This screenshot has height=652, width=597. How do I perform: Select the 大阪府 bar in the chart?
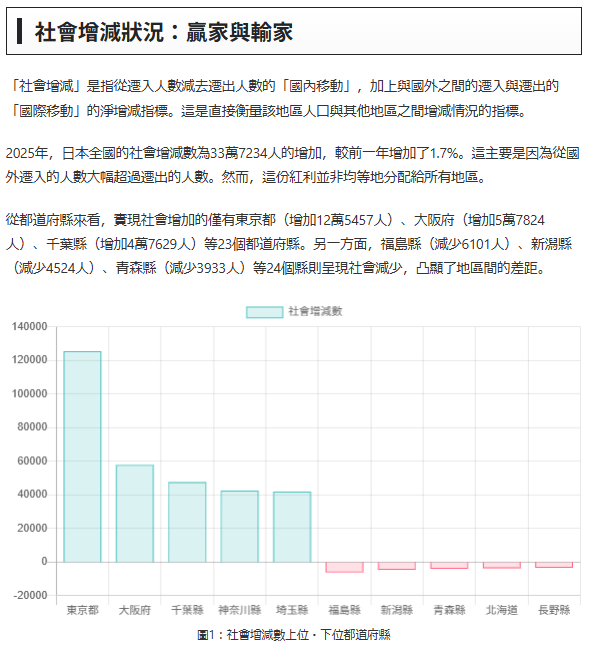(135, 514)
